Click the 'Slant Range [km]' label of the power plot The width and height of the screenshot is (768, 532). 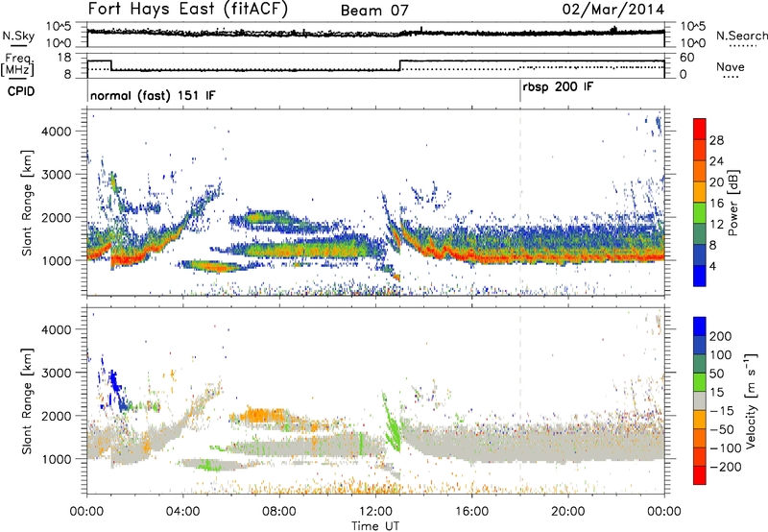[27, 203]
